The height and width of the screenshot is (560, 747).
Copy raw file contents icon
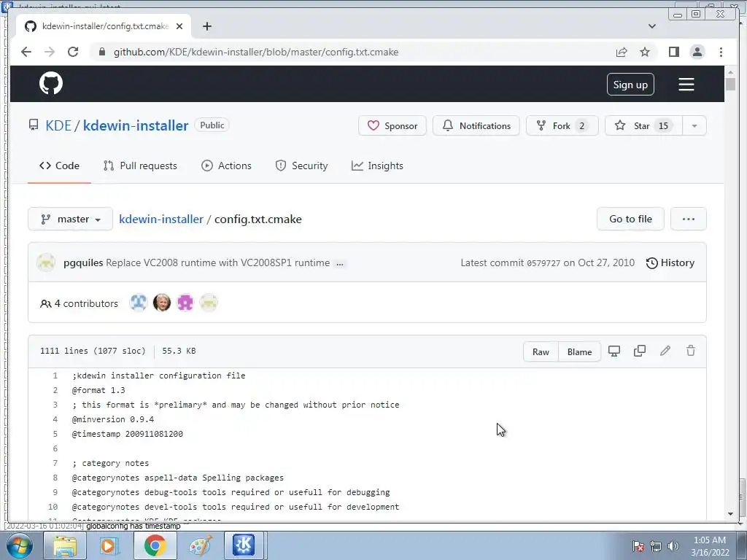tap(639, 351)
